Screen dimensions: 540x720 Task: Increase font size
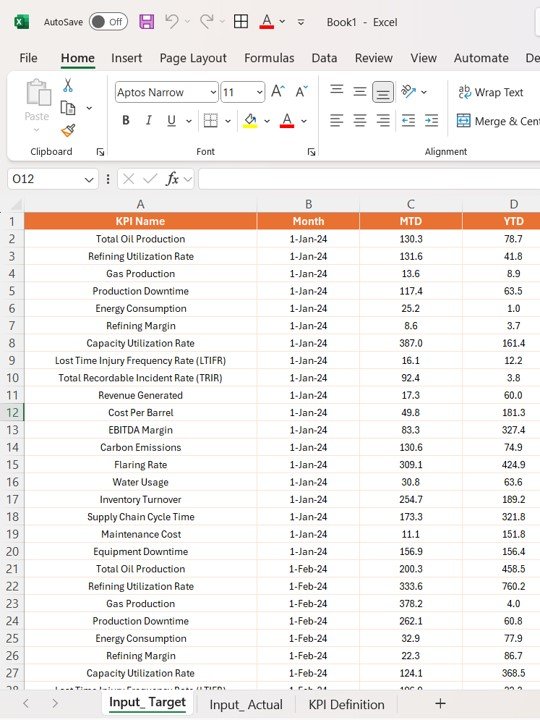pyautogui.click(x=278, y=91)
